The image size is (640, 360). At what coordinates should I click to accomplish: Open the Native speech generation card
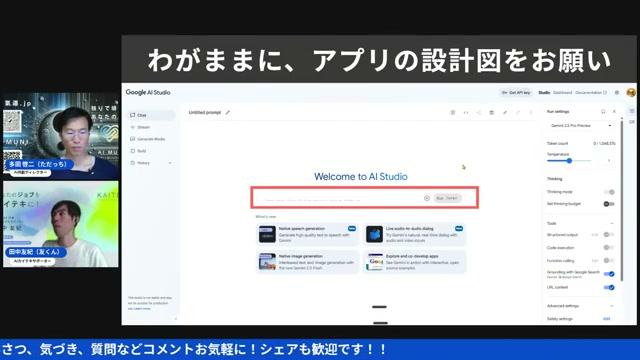click(x=308, y=235)
